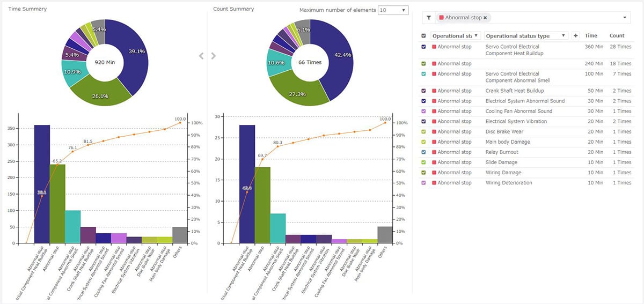Click the Slide Damage type text
This screenshot has width=644, height=304.
pyautogui.click(x=501, y=162)
